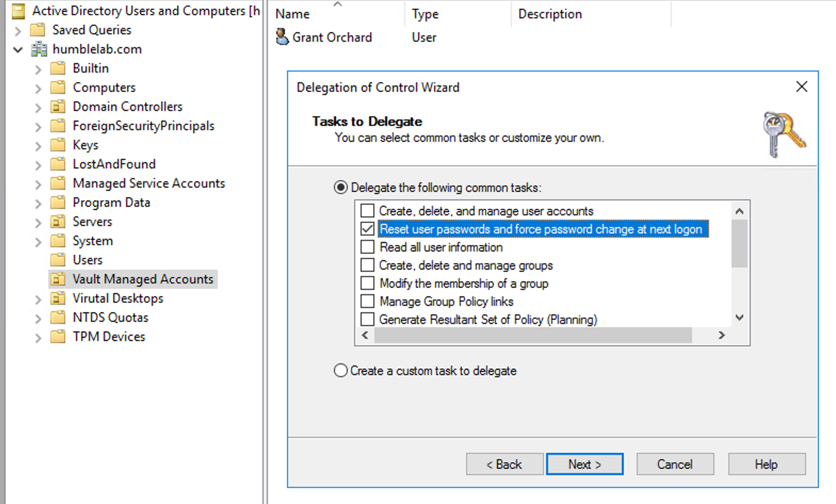
Task: Click the Managed Service Accounts folder icon
Action: tap(58, 183)
